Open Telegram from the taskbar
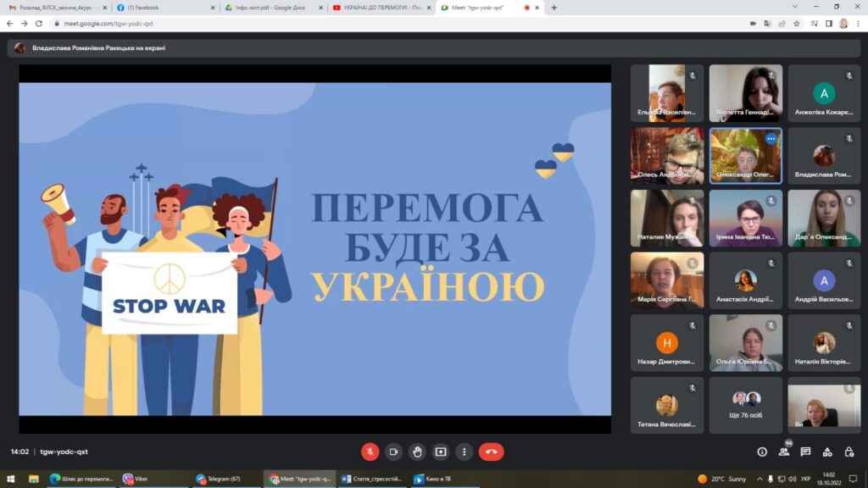Image resolution: width=868 pixels, height=488 pixels. [x=224, y=479]
